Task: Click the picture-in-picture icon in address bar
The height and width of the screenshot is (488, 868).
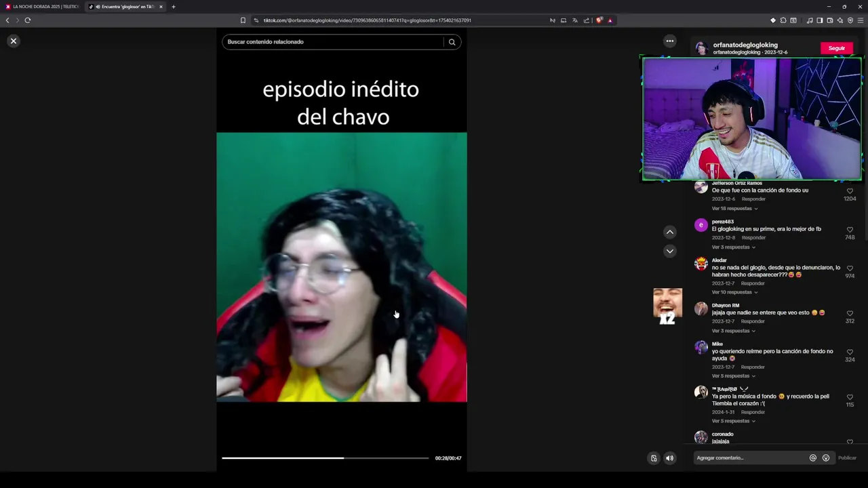Action: (x=564, y=20)
